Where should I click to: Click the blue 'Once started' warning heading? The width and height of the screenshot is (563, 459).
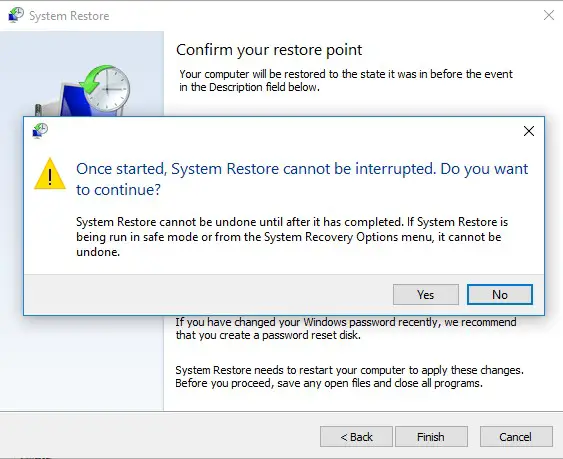(x=302, y=179)
